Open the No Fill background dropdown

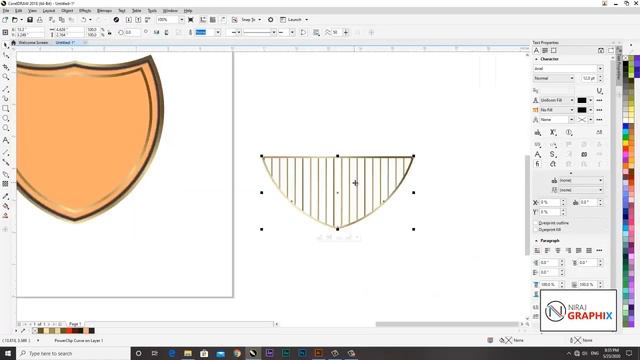[571, 110]
